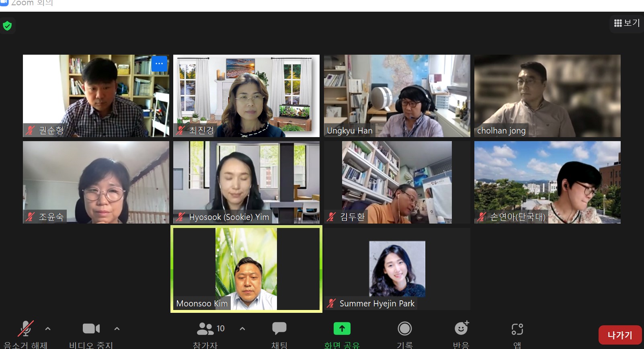Select cholhan jong's video tile

coord(547,96)
